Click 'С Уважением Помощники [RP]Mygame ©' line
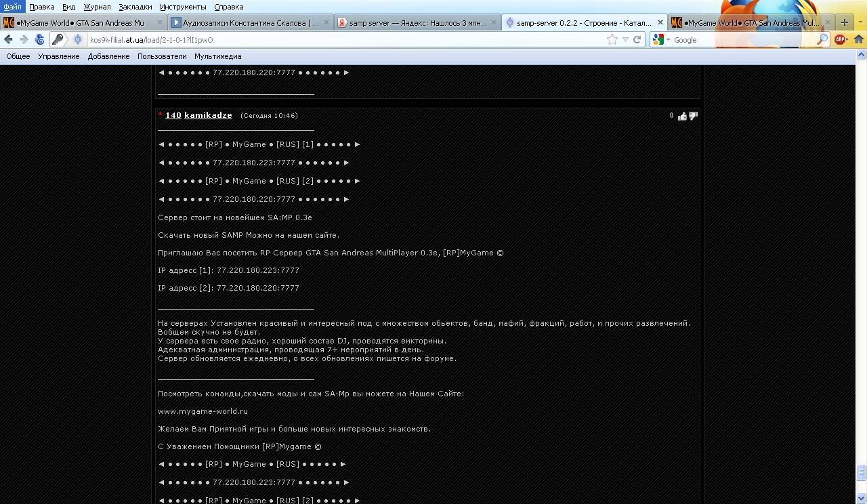 pyautogui.click(x=240, y=446)
